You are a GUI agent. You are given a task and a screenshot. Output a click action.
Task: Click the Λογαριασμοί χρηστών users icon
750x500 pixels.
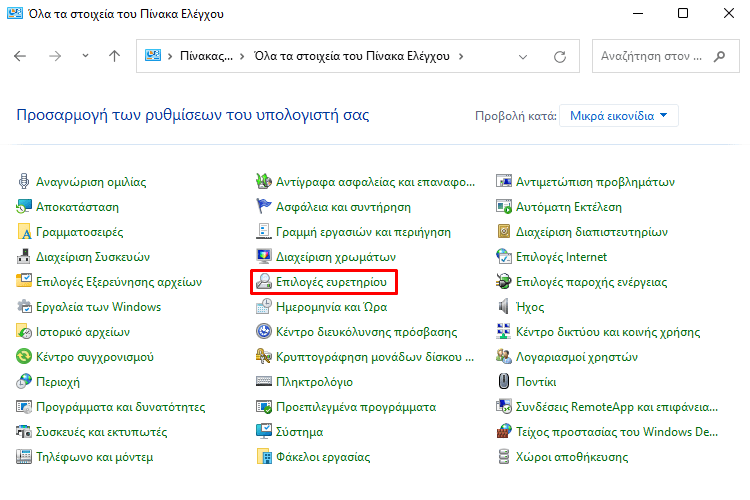(504, 356)
